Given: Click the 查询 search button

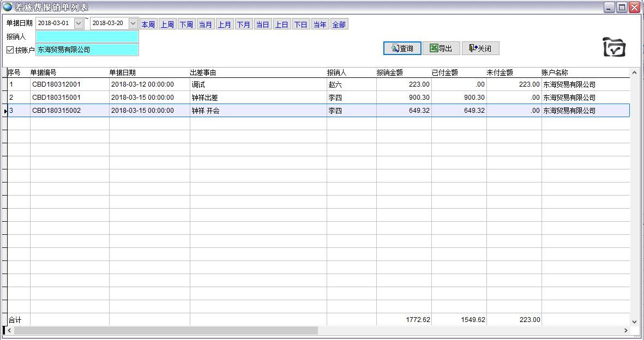Looking at the screenshot, I should (x=402, y=48).
